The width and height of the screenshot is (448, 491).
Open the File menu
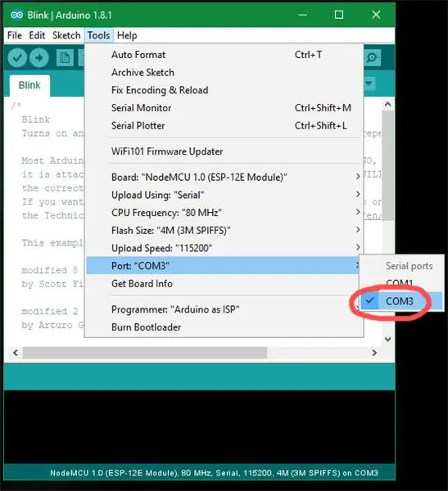15,35
